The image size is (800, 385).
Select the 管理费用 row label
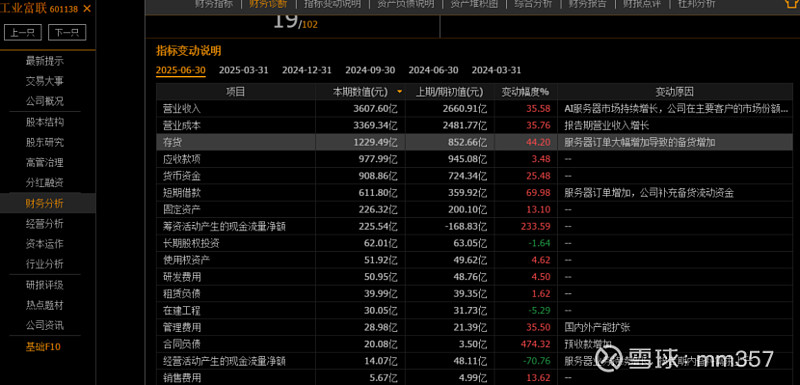182,327
